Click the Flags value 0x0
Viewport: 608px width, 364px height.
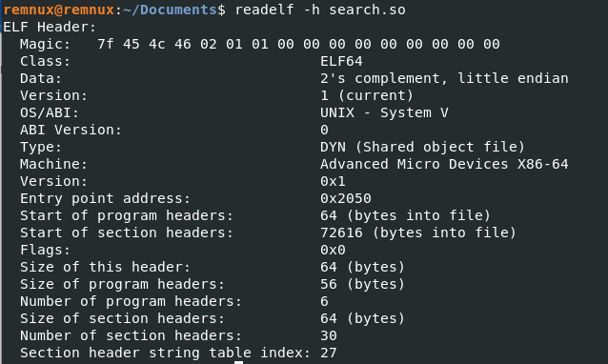(333, 250)
